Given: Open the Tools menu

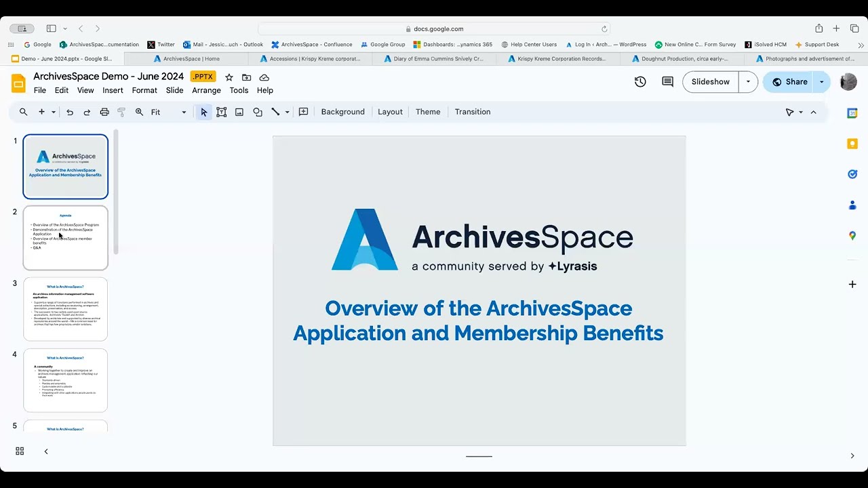Looking at the screenshot, I should [239, 90].
